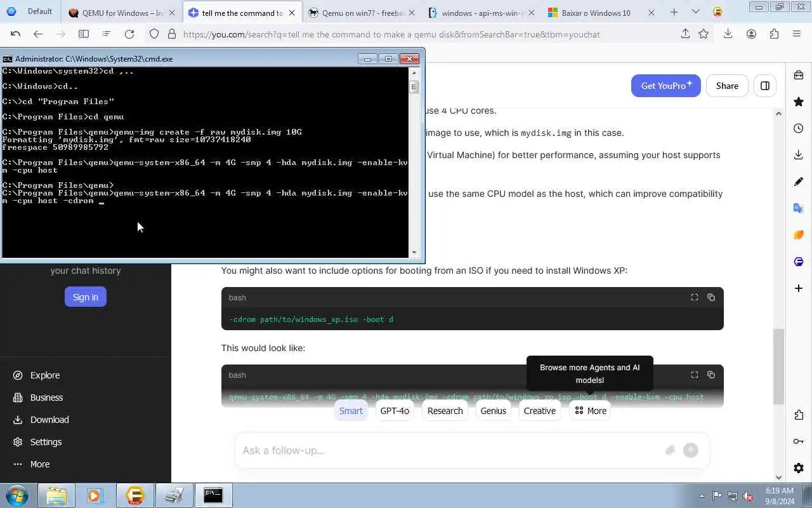Open bookmarks star in right sidebar

pyautogui.click(x=799, y=102)
